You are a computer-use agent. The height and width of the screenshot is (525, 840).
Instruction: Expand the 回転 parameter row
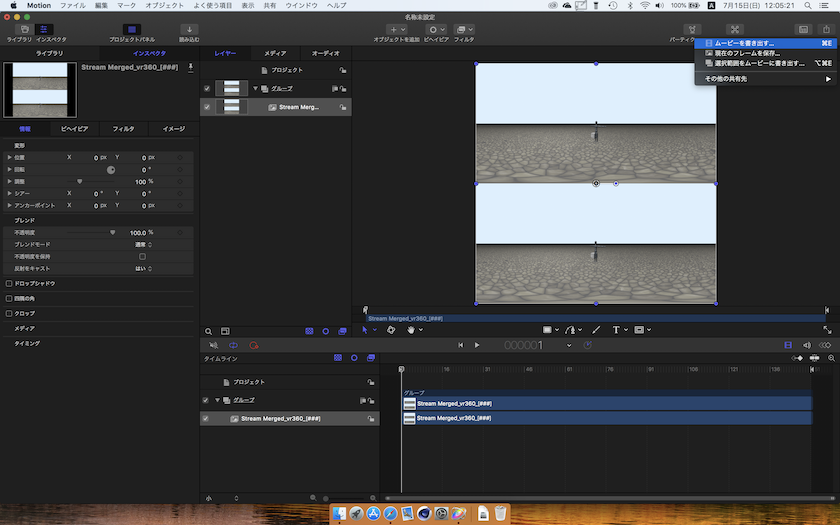point(9,169)
